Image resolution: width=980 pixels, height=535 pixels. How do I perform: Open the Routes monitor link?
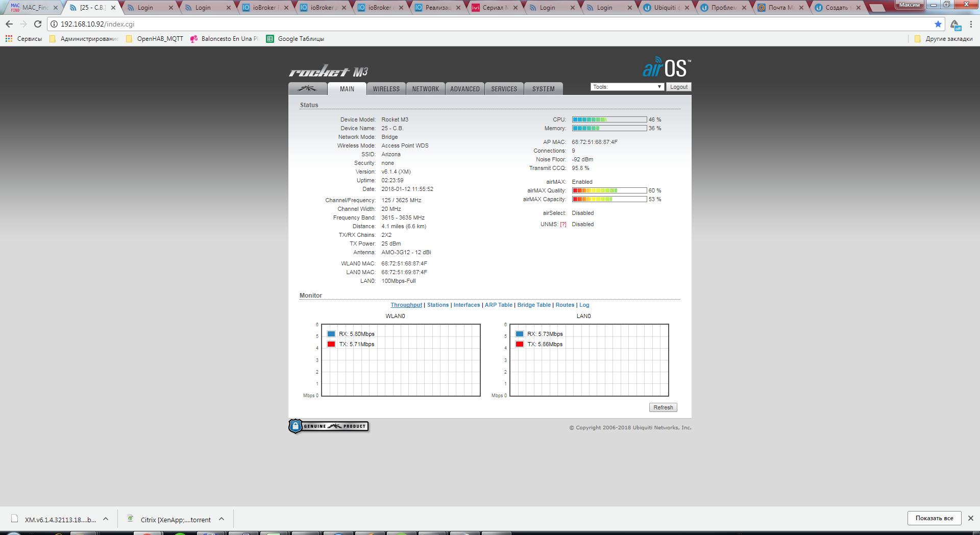[x=565, y=305]
